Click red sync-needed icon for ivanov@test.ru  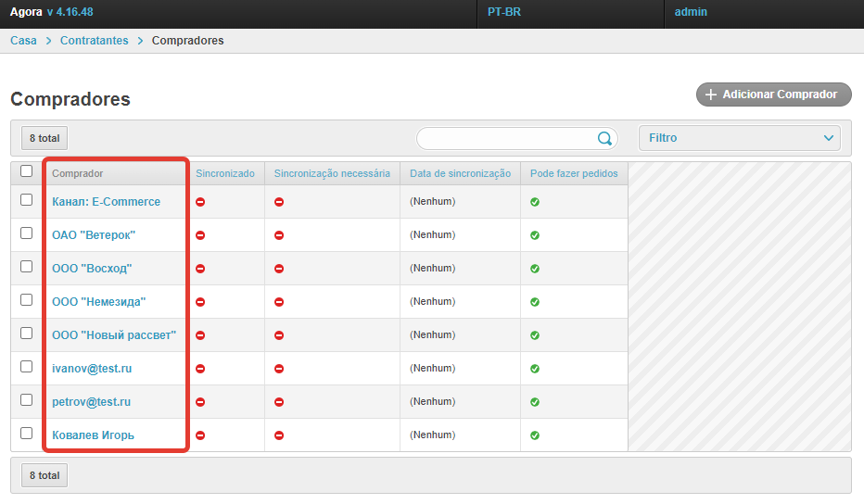pos(279,369)
